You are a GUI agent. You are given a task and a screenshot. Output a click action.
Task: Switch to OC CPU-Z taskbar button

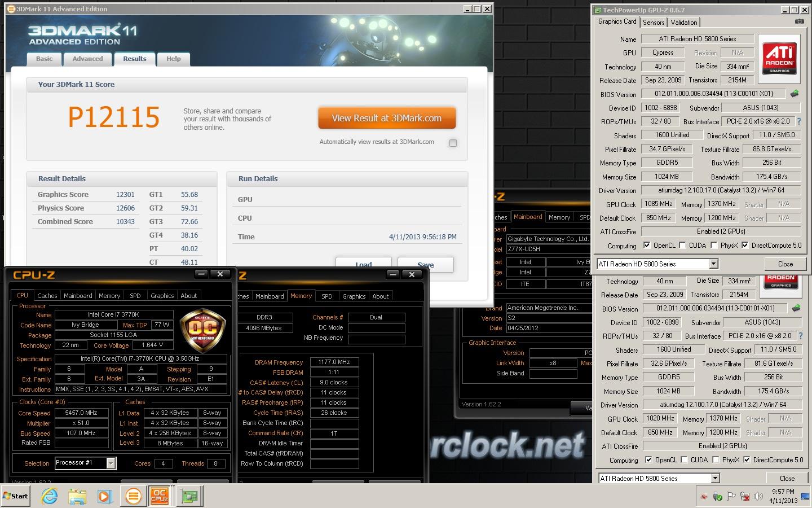pyautogui.click(x=160, y=496)
